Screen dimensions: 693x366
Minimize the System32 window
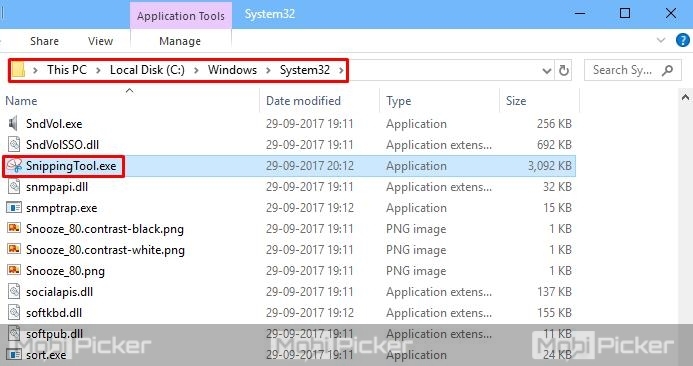(580, 14)
